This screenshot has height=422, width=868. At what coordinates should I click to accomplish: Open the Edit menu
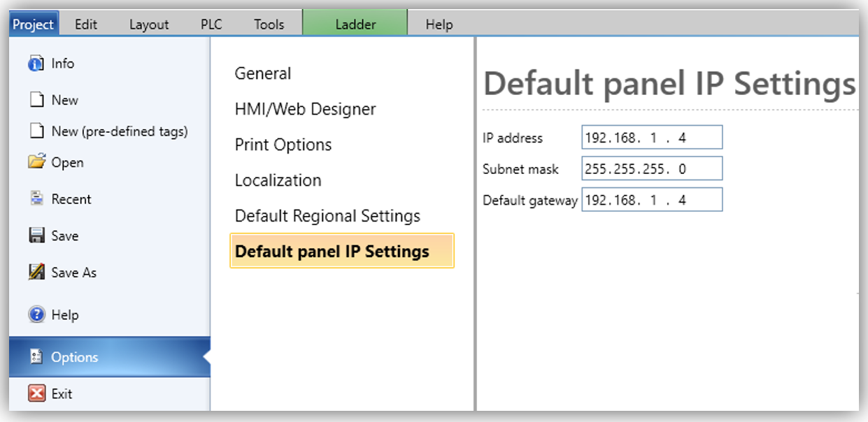[86, 24]
